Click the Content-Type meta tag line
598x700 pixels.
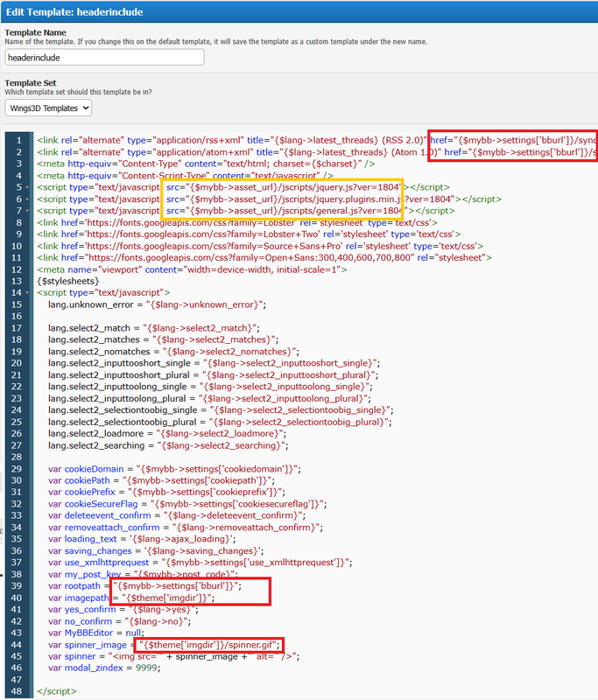coord(206,164)
